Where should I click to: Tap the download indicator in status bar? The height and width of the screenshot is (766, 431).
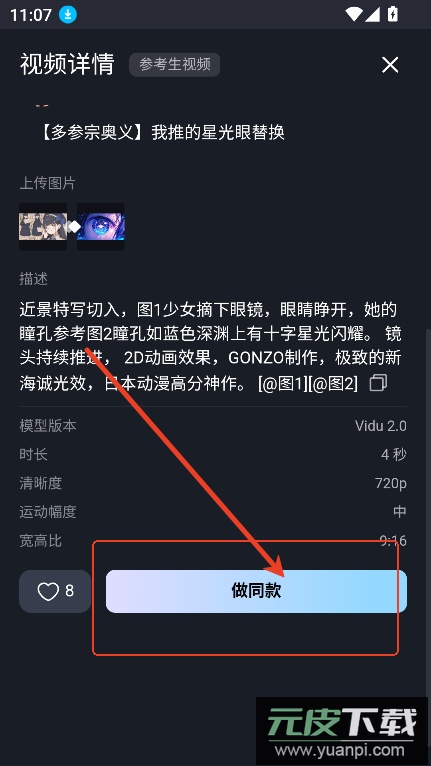(x=68, y=15)
